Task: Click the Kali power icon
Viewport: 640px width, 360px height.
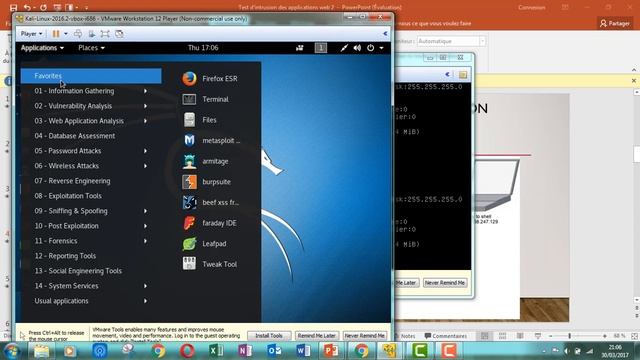Action: point(370,48)
